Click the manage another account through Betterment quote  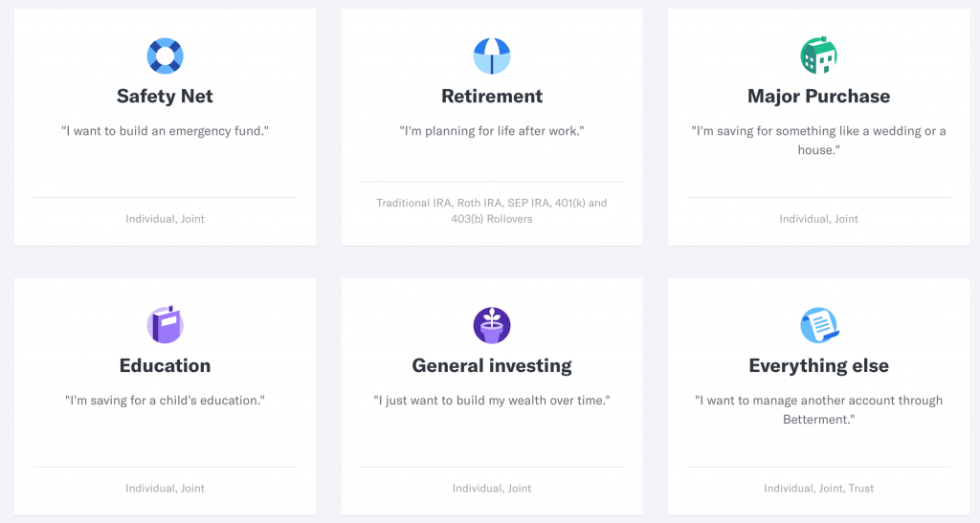[819, 410]
